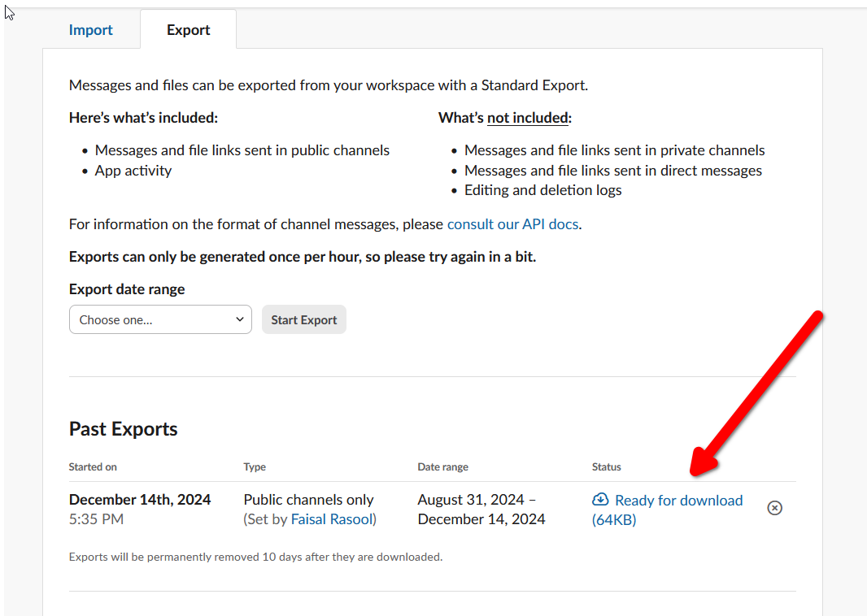Viewport: 867px width, 616px height.
Task: Click the Export date range label
Action: tap(127, 289)
